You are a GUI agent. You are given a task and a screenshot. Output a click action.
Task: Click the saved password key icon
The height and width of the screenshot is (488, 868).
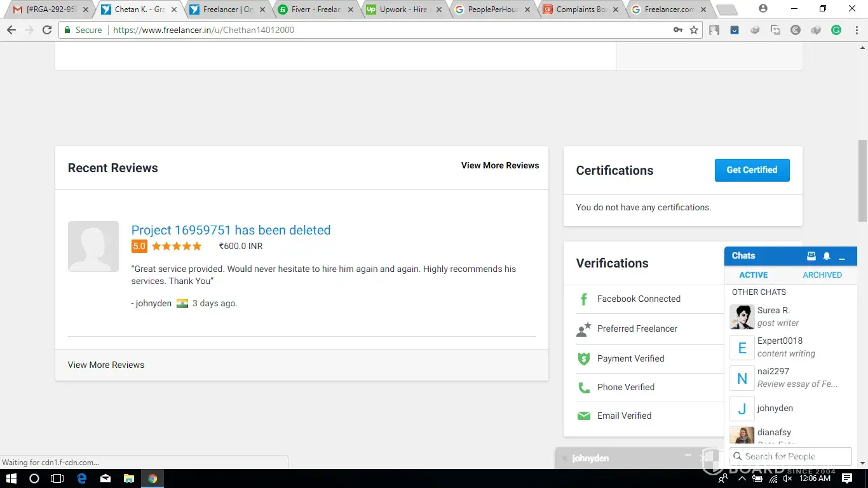coord(678,30)
